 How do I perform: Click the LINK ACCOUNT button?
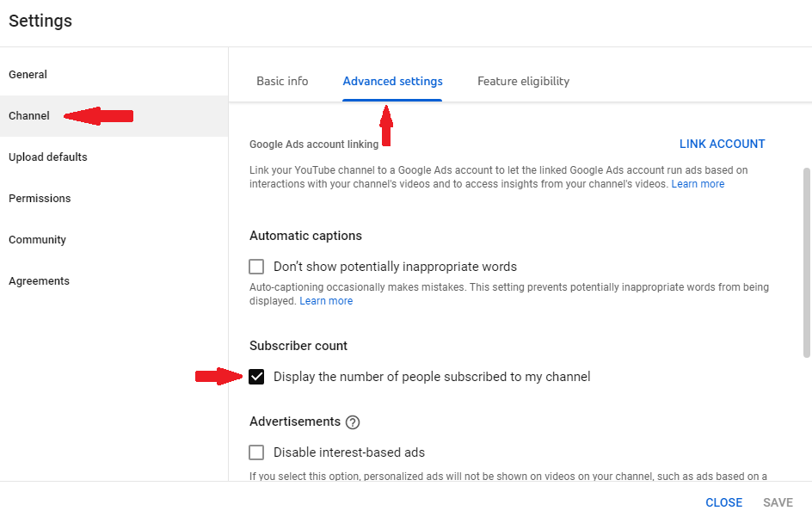722,144
